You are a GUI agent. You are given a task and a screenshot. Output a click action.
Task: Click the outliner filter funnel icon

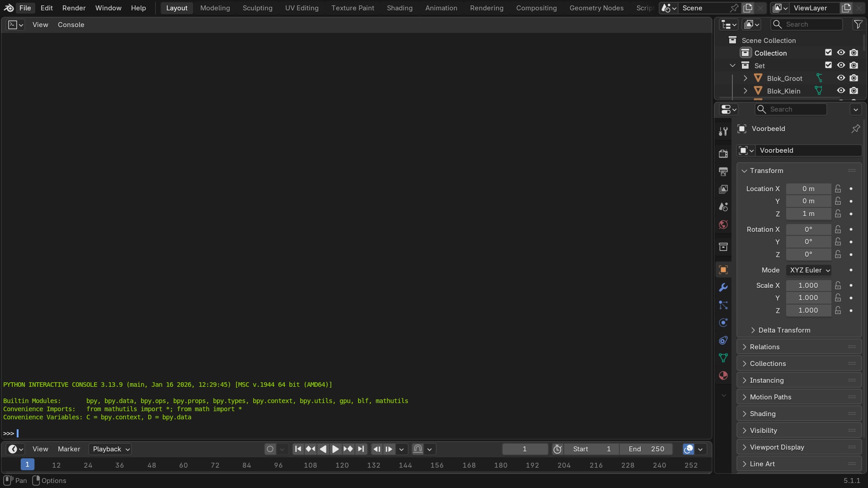858,24
